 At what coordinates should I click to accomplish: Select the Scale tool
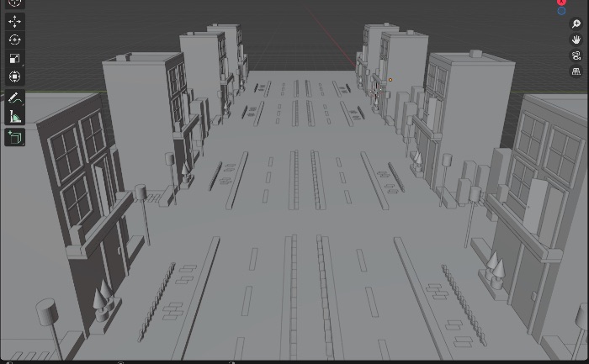point(14,58)
